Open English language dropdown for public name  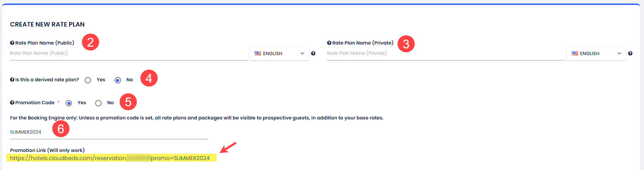coord(279,53)
